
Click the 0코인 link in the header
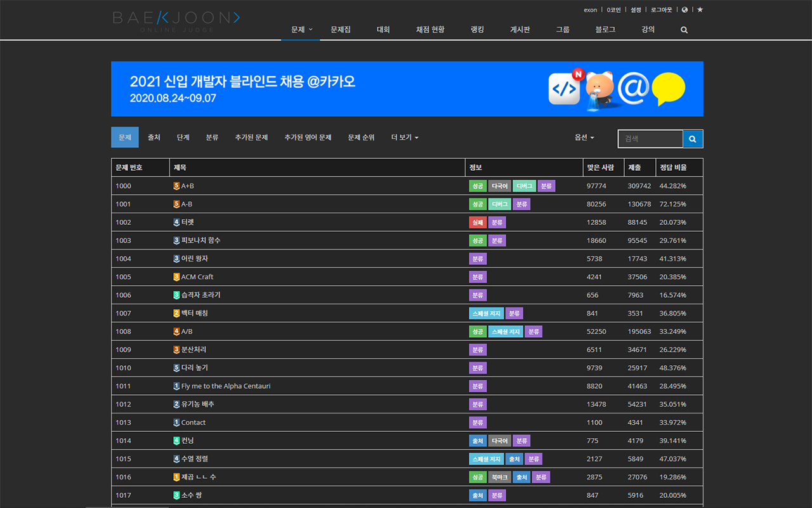click(x=614, y=10)
